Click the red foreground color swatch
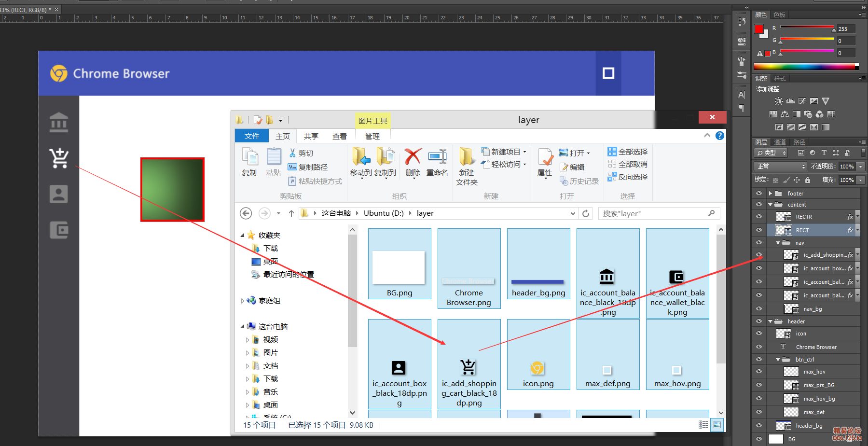Screen dimensions: 868x446 pyautogui.click(x=759, y=29)
